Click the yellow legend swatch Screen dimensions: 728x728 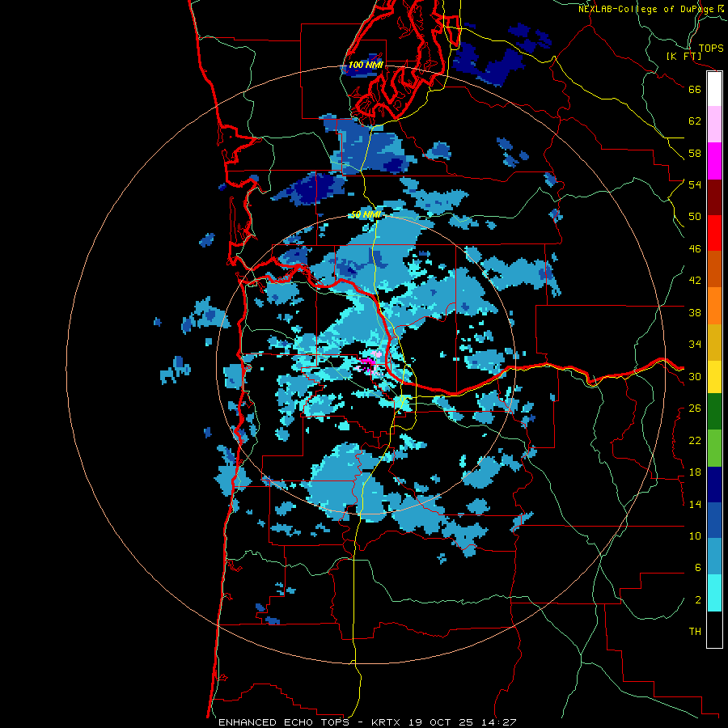click(714, 377)
